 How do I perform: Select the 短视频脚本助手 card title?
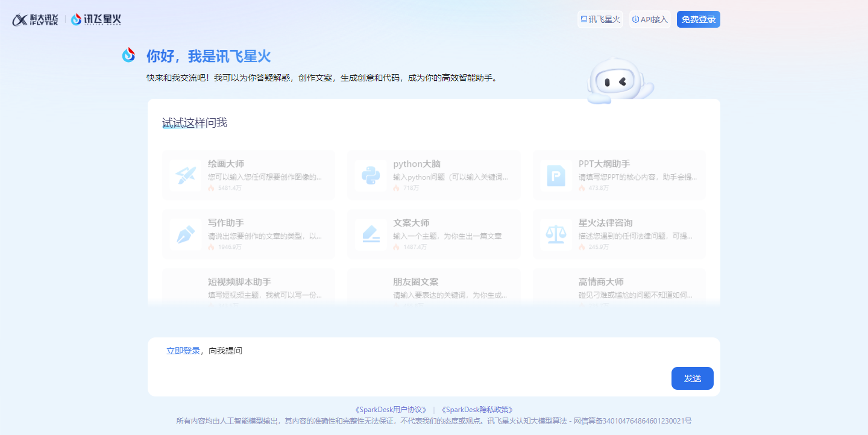(239, 282)
